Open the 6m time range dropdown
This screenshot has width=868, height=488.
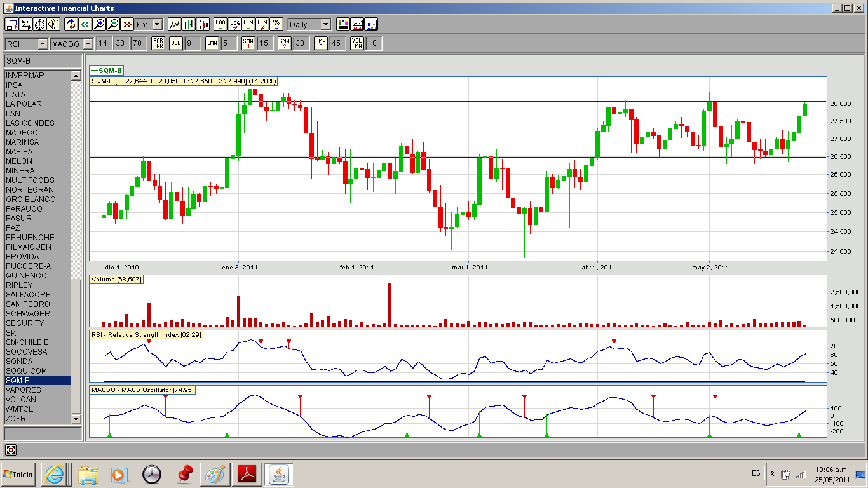157,24
